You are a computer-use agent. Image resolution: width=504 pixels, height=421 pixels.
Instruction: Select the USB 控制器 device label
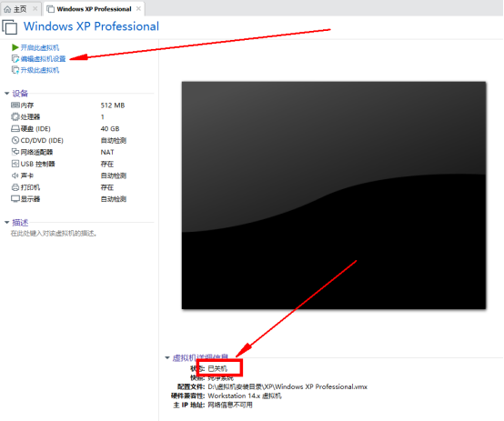(37, 164)
